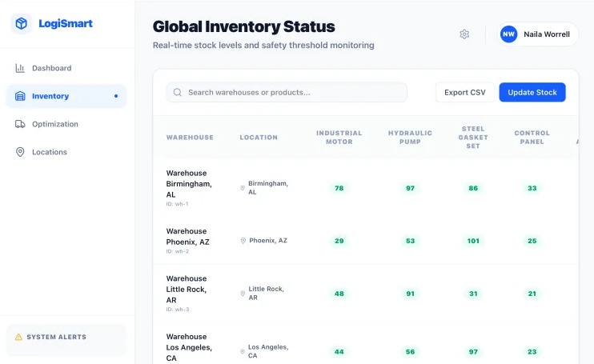594x364 pixels.
Task: Click the Hydraulic Pump column header
Action: click(410, 138)
